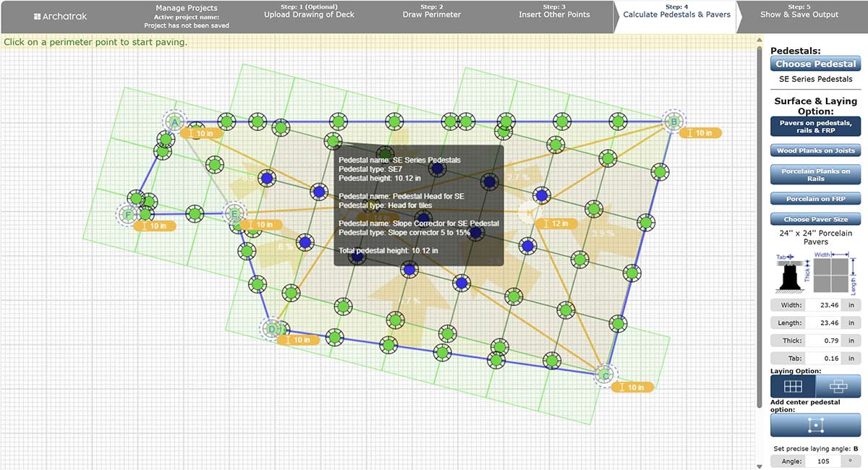The image size is (868, 470).
Task: Open the Choose Paver Size selector
Action: click(815, 219)
